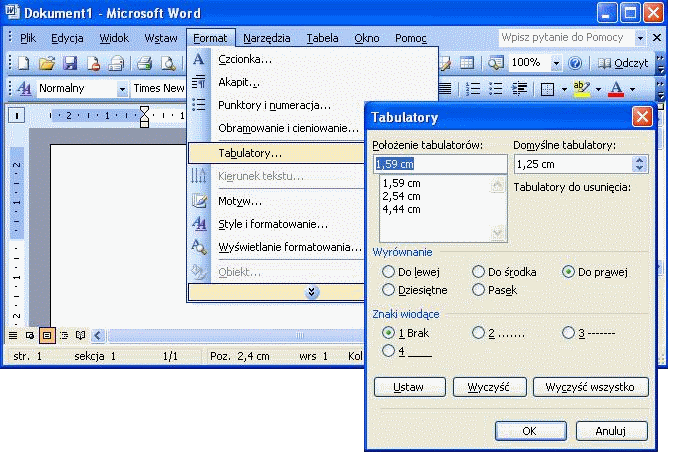The image size is (675, 457).
Task: Switch to Web Layout view icon
Action: [30, 335]
